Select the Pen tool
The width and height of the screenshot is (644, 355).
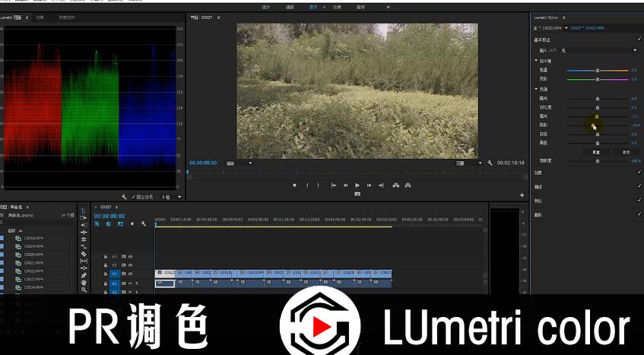84,275
